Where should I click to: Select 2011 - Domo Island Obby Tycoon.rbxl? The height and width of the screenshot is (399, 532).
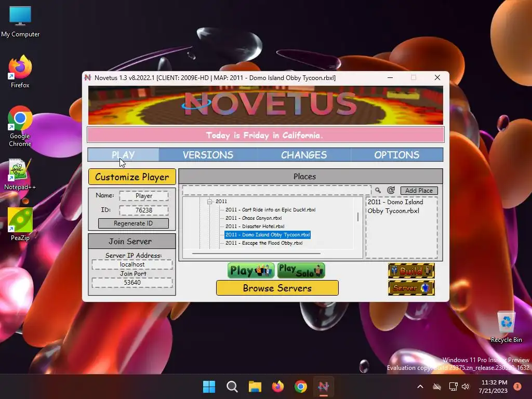coord(268,235)
